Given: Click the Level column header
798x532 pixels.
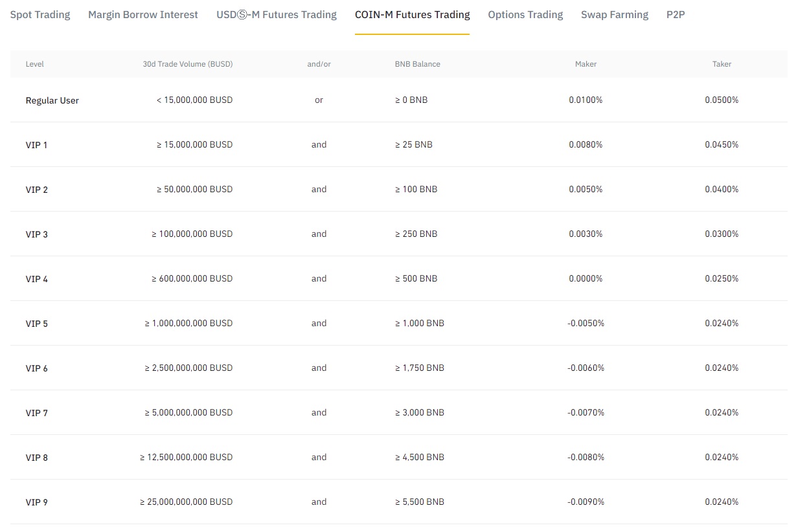Looking at the screenshot, I should 35,64.
